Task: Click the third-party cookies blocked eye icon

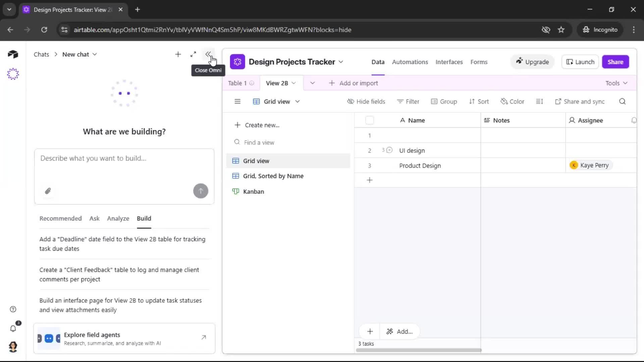Action: pyautogui.click(x=546, y=30)
